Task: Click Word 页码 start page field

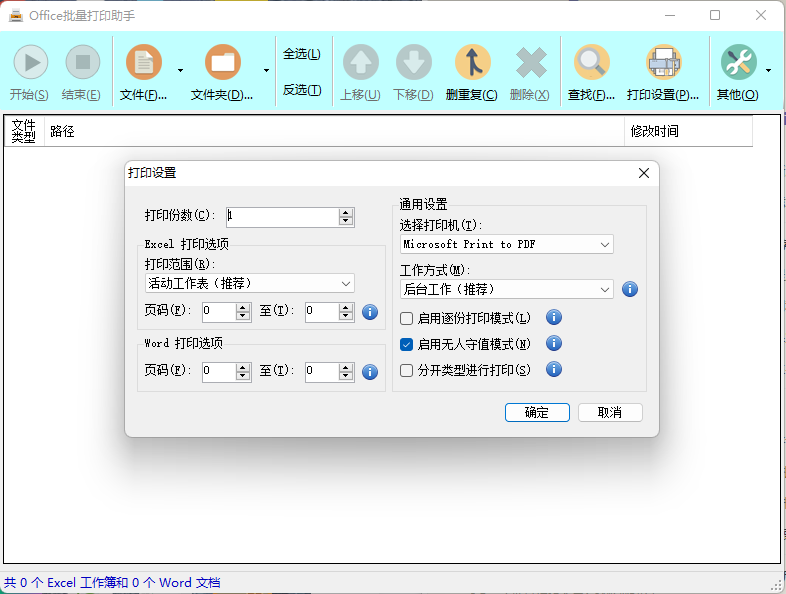Action: pos(219,372)
